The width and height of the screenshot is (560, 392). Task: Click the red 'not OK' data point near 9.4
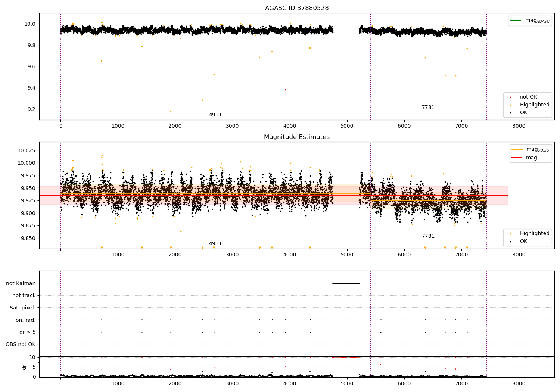(285, 90)
